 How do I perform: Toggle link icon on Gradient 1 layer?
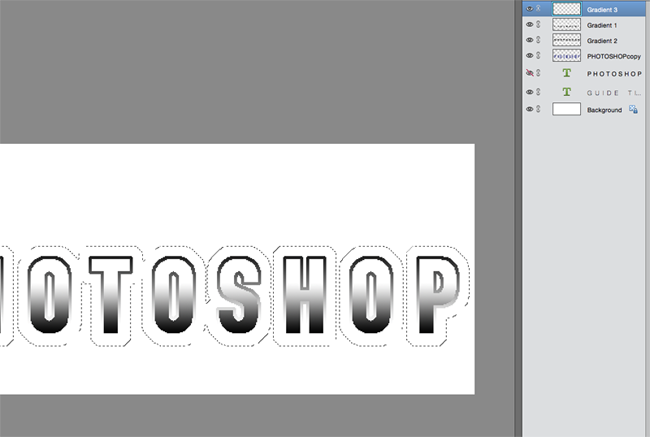[x=538, y=24]
